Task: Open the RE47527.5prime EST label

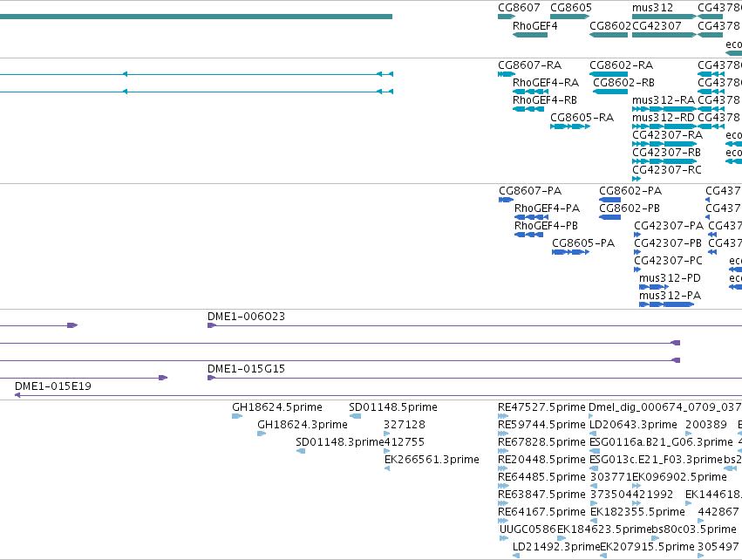Action: point(541,407)
